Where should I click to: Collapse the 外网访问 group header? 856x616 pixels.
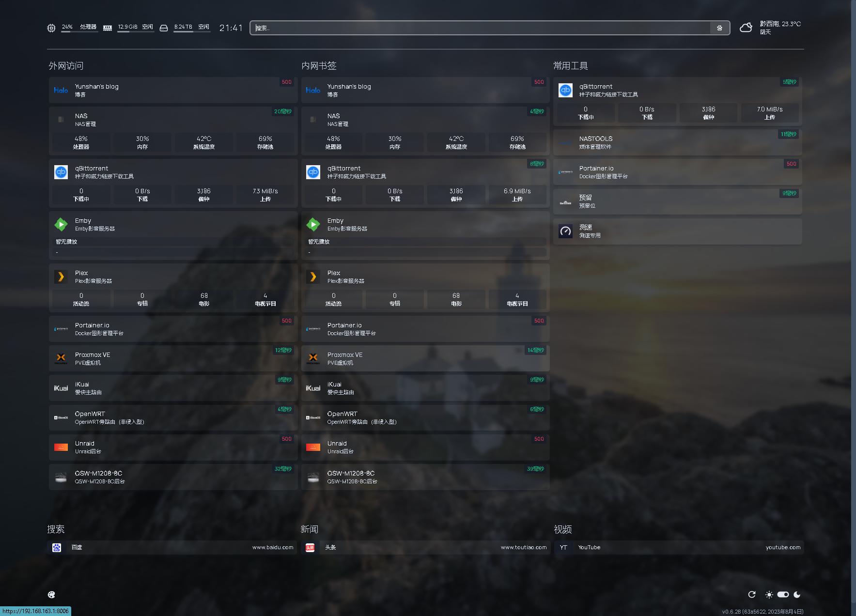pos(66,66)
